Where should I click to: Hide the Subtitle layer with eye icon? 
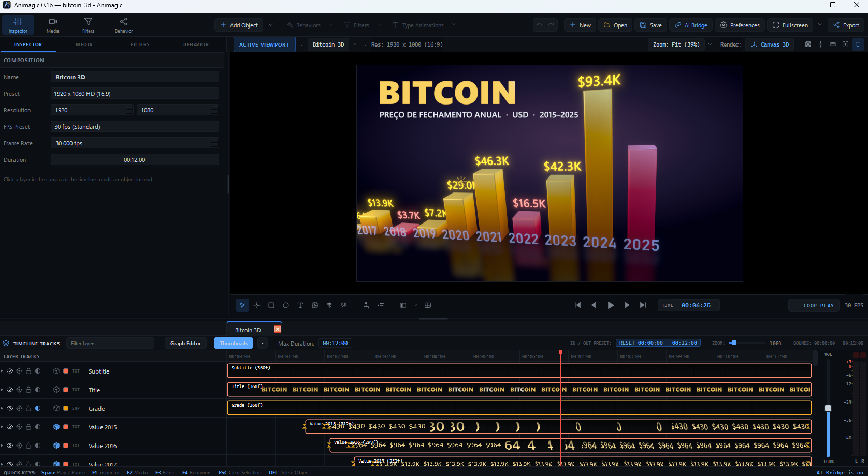10,371
